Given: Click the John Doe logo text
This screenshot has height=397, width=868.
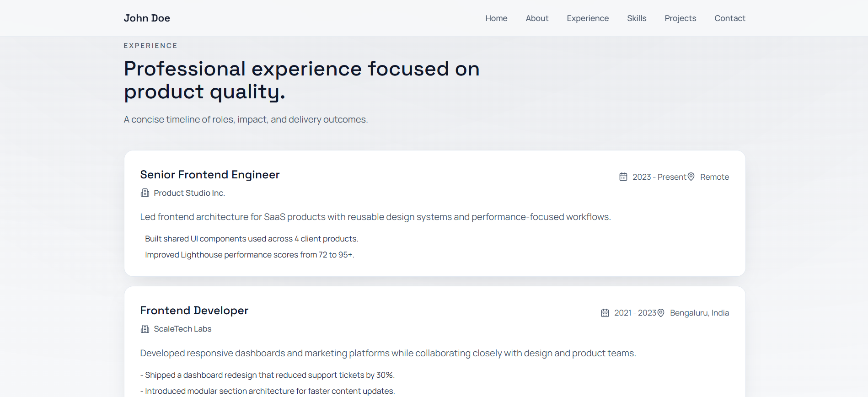Looking at the screenshot, I should (x=147, y=18).
